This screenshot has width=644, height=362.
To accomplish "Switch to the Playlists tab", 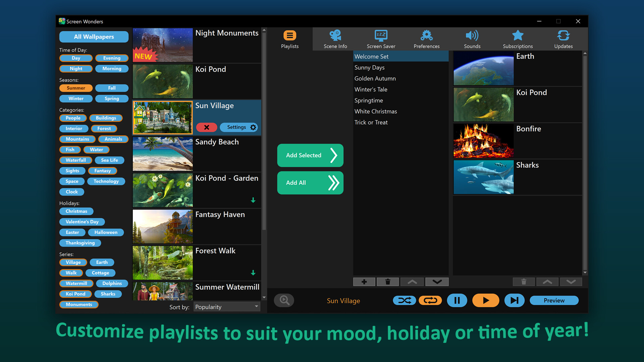I will (x=290, y=39).
